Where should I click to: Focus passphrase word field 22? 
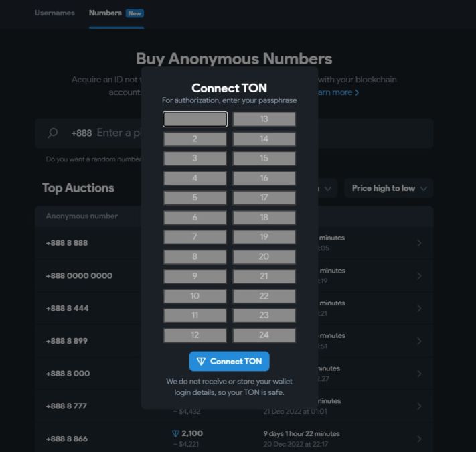point(264,296)
